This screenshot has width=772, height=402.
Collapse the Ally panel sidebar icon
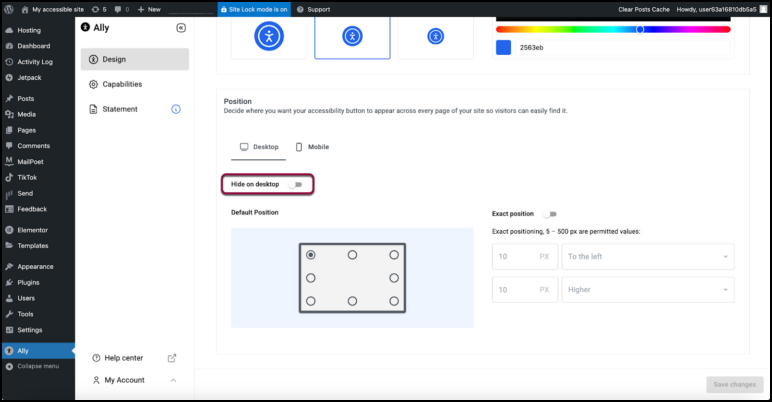180,28
